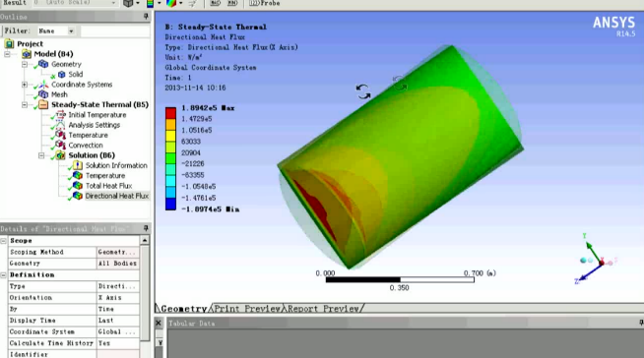Click the Analysis Settings item
The width and height of the screenshot is (644, 358).
pyautogui.click(x=95, y=125)
